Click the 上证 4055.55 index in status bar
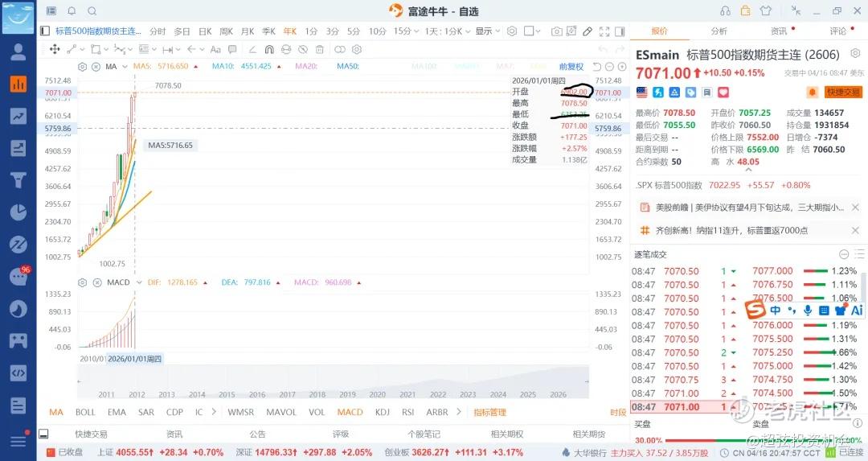Viewport: 868px width, 461px height. (161, 453)
